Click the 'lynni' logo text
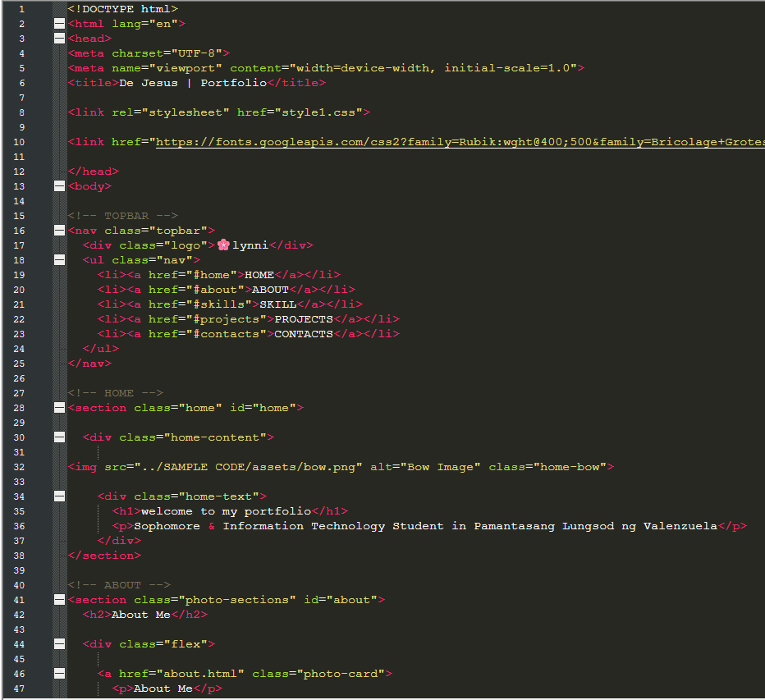This screenshot has height=700, width=765. tap(250, 245)
